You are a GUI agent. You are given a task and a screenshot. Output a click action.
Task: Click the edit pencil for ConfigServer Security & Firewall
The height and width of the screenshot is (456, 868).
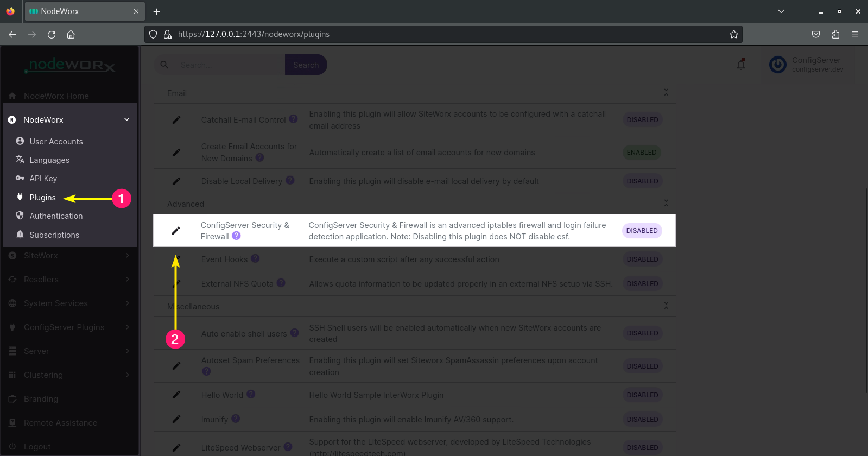[x=176, y=231]
